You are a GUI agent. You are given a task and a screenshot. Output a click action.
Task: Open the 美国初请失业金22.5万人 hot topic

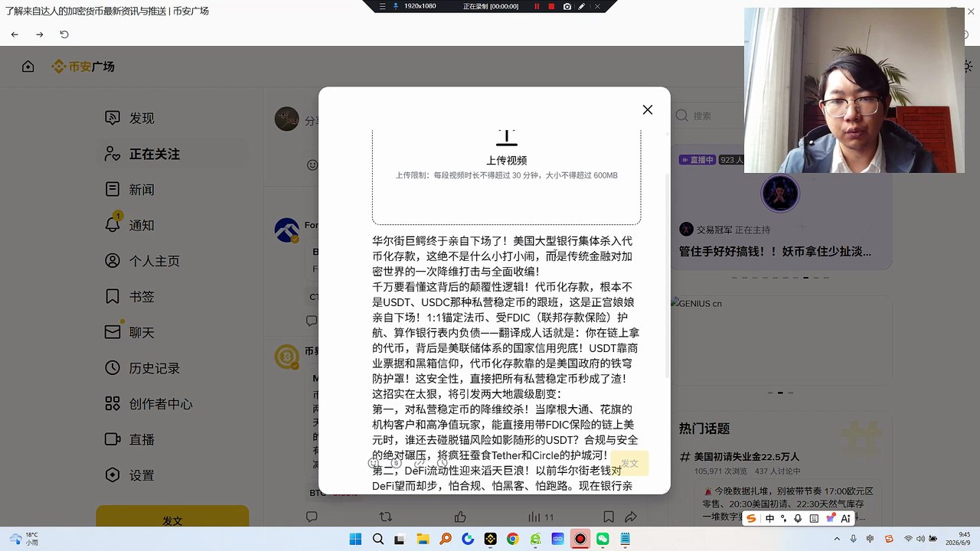746,457
